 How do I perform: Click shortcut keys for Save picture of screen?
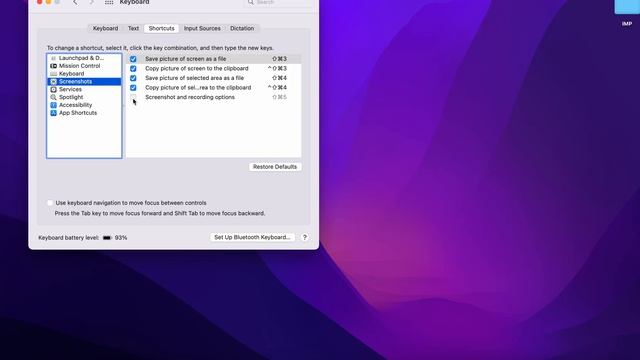click(280, 59)
